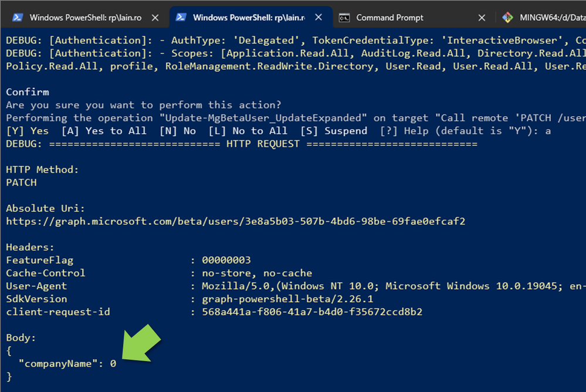Click the client-request-id GUID value

click(x=312, y=312)
